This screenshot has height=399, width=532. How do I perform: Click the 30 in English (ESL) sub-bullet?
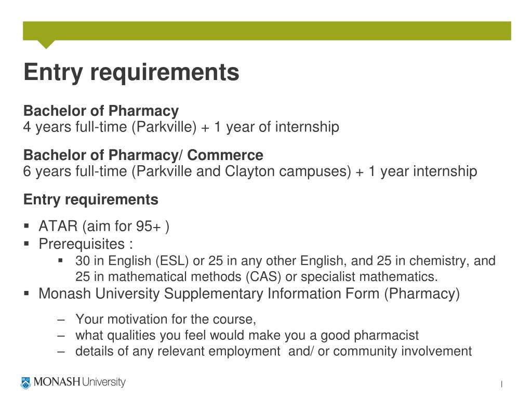(285, 269)
